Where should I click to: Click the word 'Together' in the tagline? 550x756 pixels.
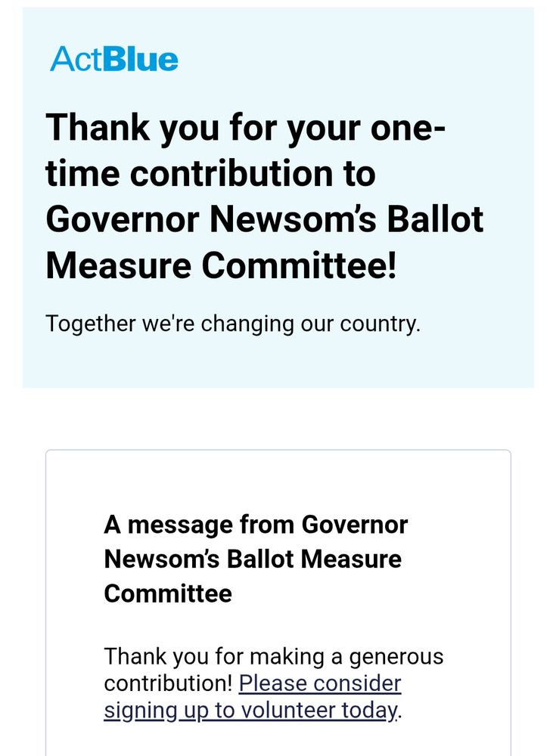tap(91, 324)
